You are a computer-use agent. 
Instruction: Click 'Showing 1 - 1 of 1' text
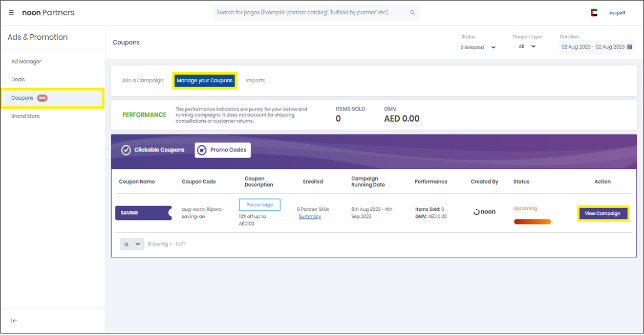pyautogui.click(x=166, y=244)
